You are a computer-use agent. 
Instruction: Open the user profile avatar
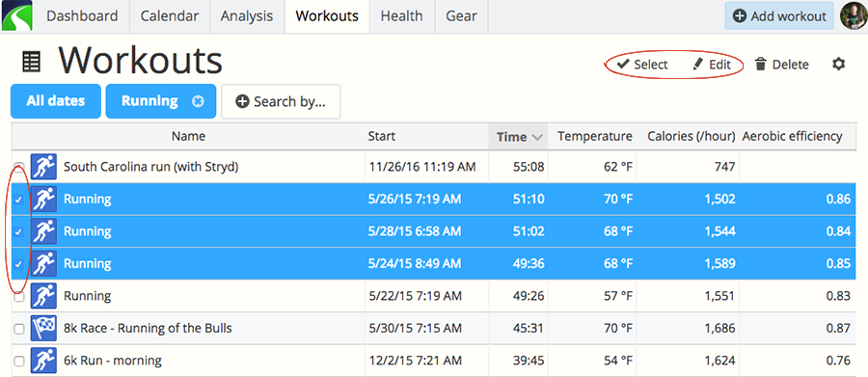(x=854, y=16)
